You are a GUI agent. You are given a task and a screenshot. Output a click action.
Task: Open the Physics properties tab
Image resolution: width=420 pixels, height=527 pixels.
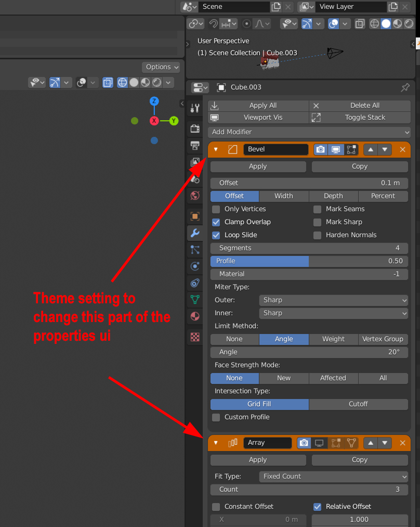coord(195,266)
